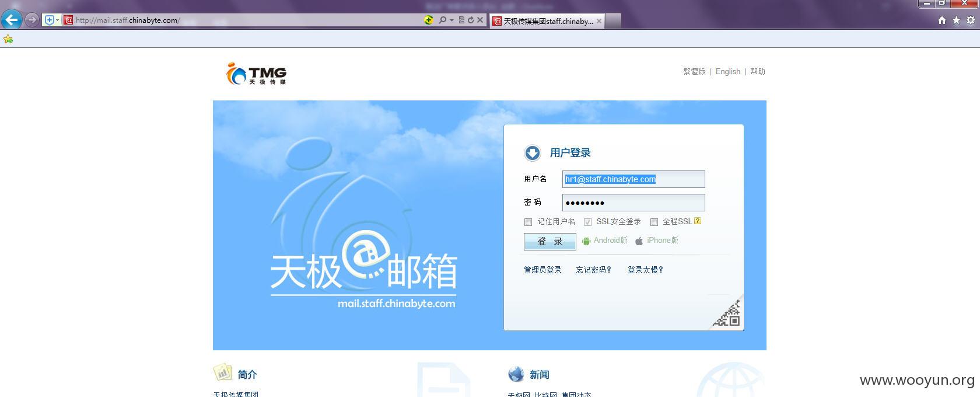This screenshot has width=980, height=397.
Task: Open the browser Home icon
Action: pos(942,20)
